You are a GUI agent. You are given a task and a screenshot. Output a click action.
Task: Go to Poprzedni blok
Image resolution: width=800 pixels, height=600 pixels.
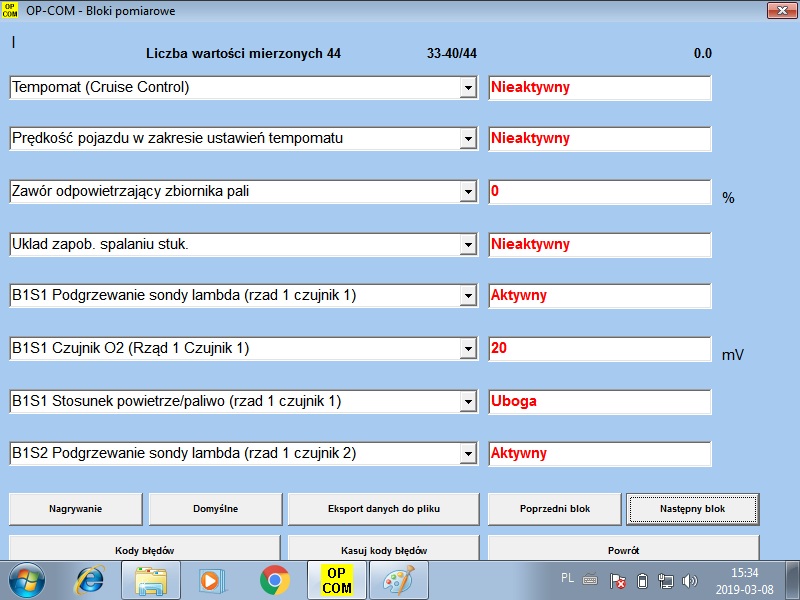(x=554, y=509)
